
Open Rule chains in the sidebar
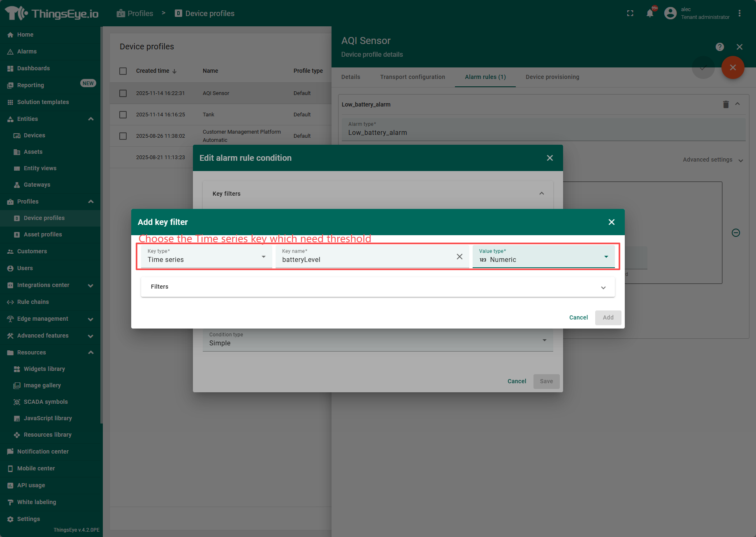[x=33, y=302]
